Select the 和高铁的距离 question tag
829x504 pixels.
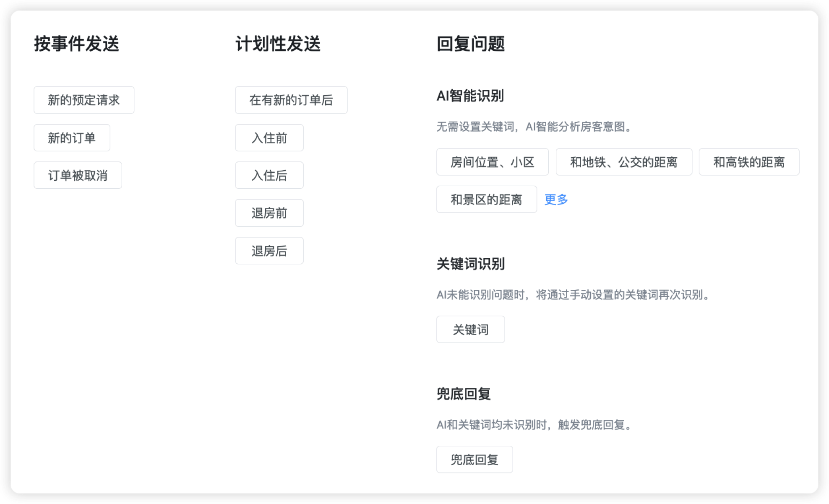[749, 162]
